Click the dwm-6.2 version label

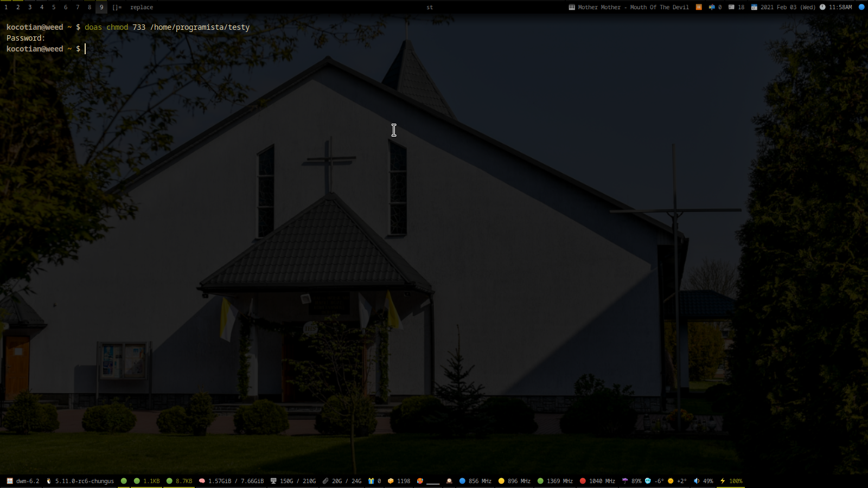[x=27, y=481]
